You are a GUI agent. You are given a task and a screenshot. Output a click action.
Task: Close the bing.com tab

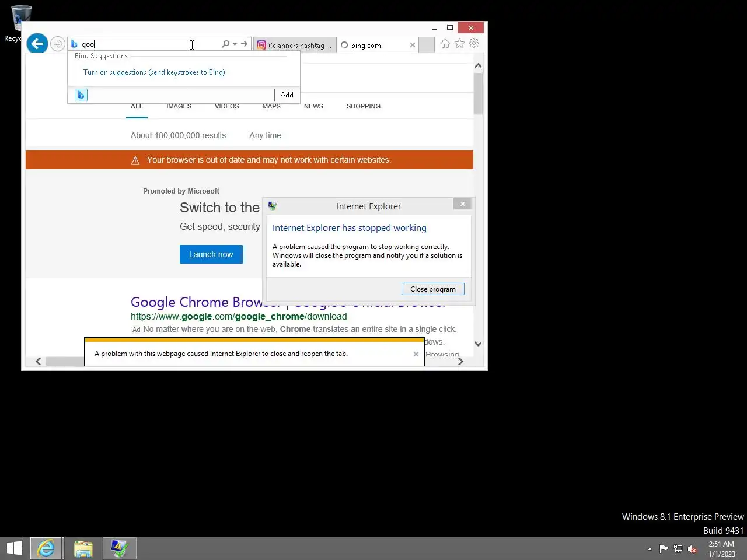click(413, 45)
